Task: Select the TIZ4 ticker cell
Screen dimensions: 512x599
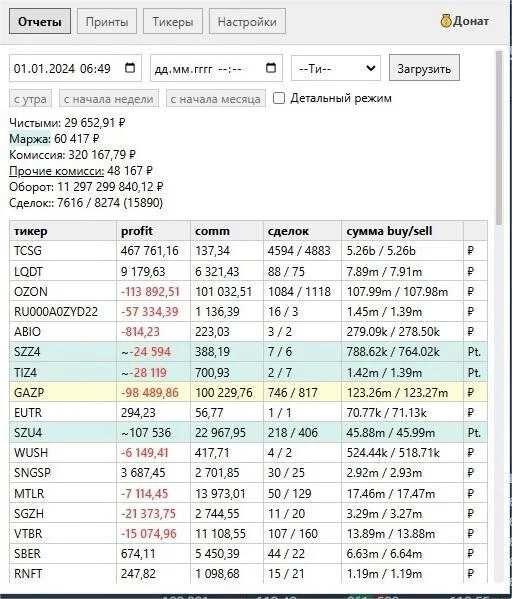Action: tap(63, 372)
